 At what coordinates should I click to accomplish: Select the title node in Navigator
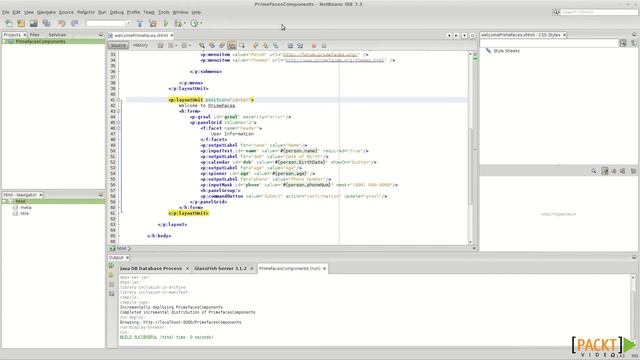[24, 213]
